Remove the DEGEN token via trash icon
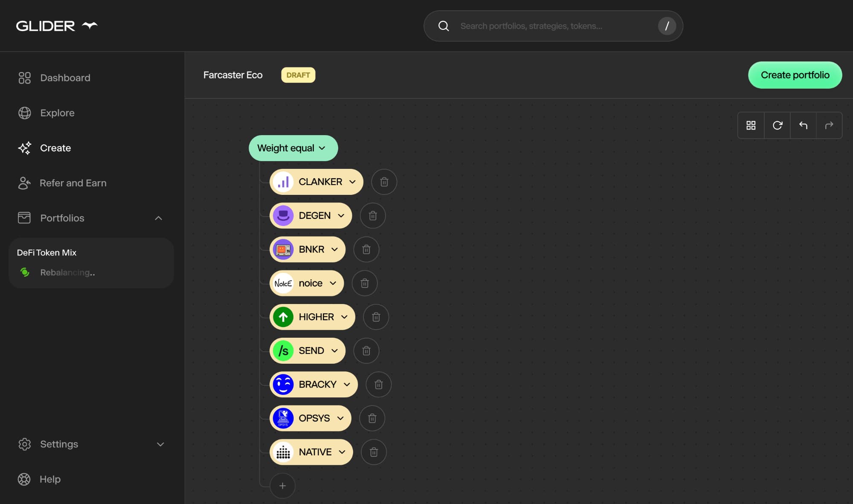 [373, 216]
